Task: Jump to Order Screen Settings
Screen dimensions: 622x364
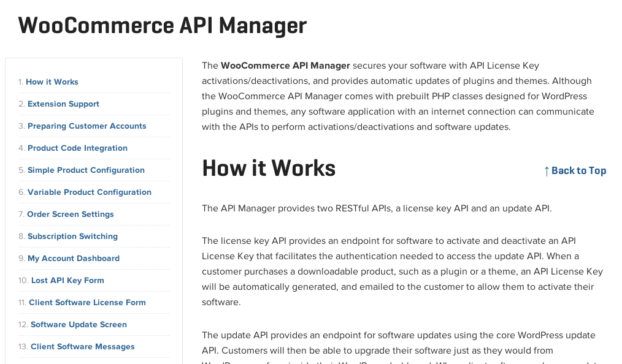Action: pyautogui.click(x=70, y=214)
